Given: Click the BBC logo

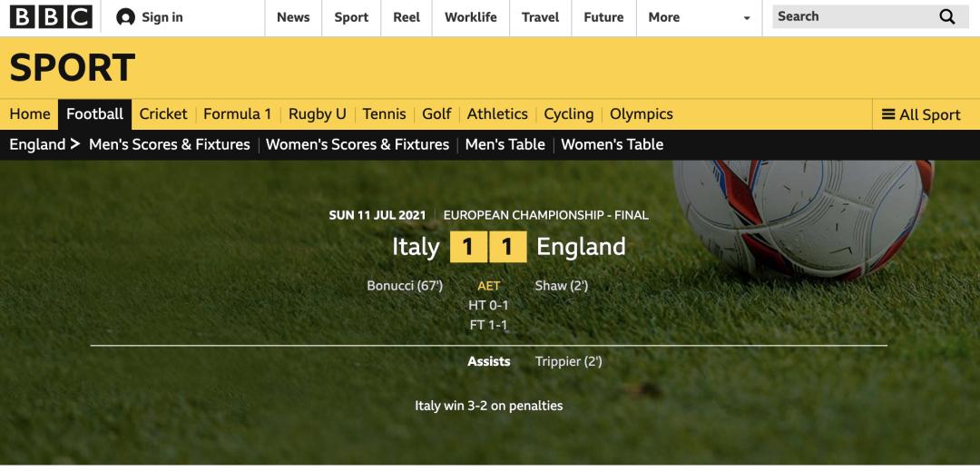Looking at the screenshot, I should click(x=51, y=17).
